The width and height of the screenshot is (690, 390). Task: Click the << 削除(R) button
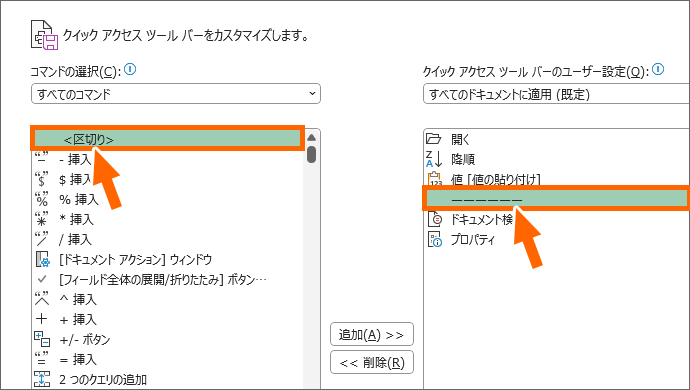tap(371, 362)
